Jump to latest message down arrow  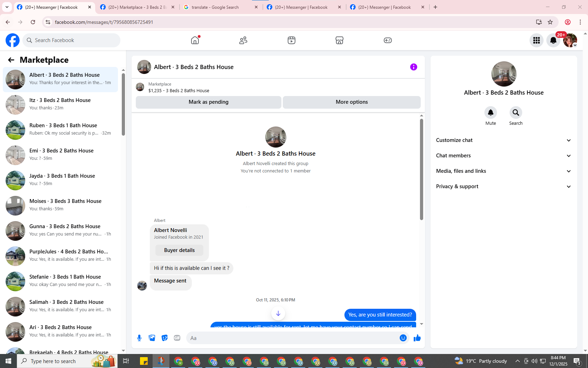click(x=278, y=313)
